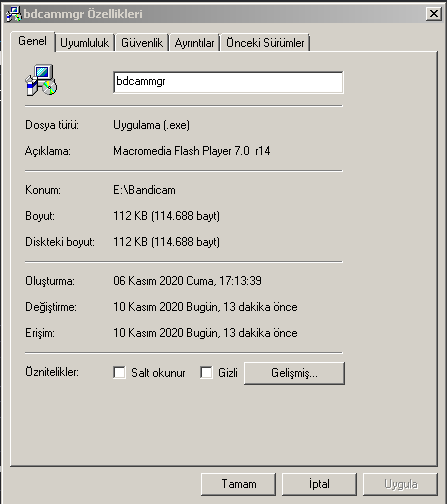Confirm with the Tamam button

[239, 484]
